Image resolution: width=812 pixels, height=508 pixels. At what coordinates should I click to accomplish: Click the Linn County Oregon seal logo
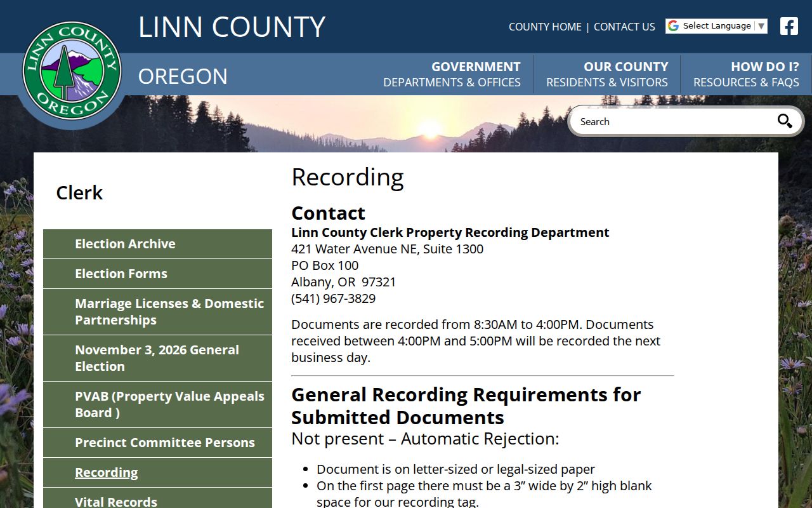tap(72, 70)
